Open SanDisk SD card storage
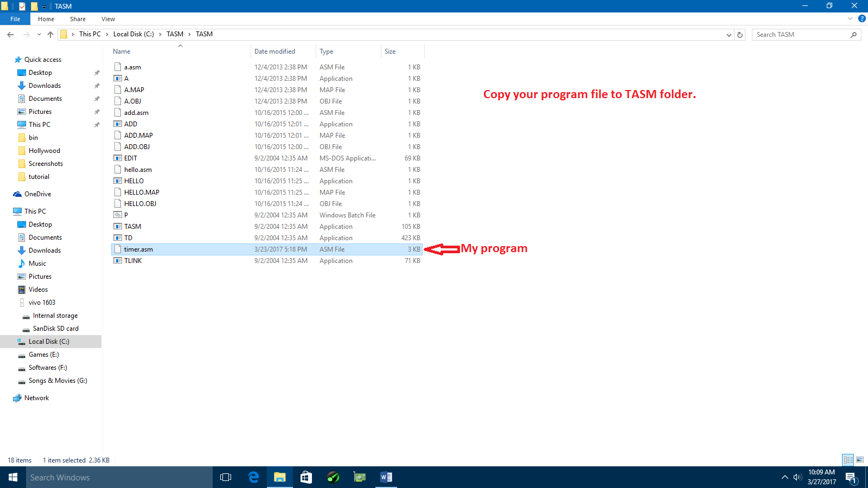 point(55,329)
